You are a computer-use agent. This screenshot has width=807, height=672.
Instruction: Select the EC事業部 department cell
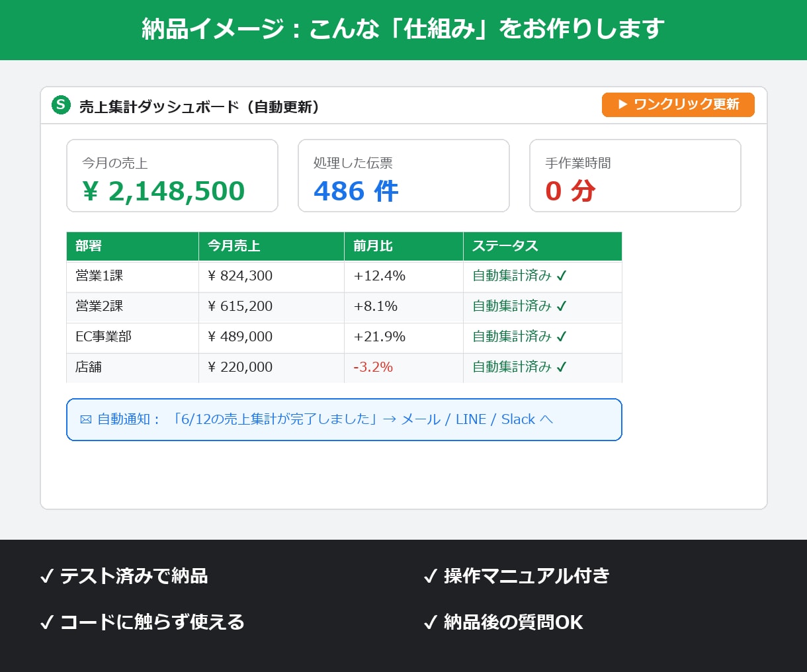(x=132, y=337)
